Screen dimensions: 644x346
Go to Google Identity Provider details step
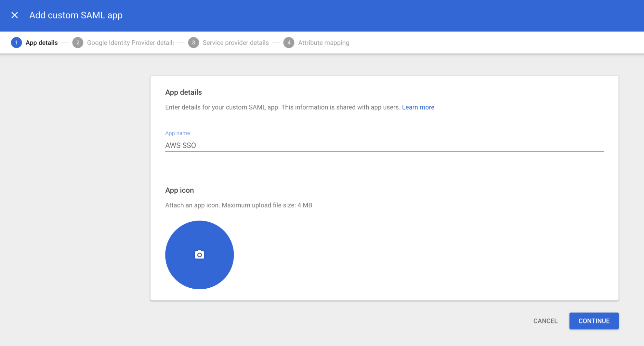130,43
